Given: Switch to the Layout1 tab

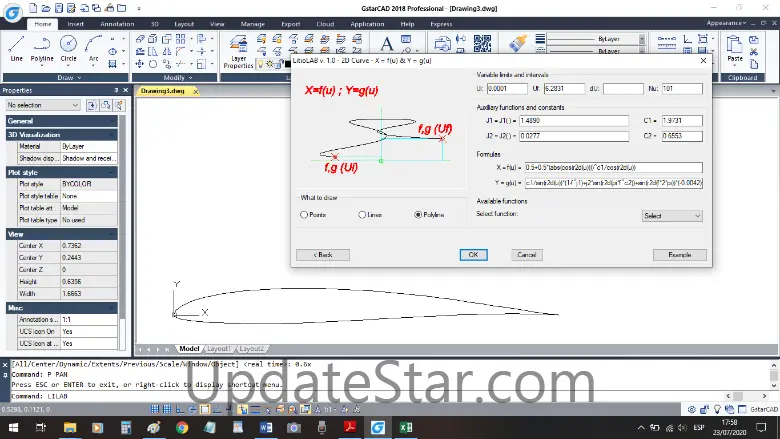Looking at the screenshot, I should coord(218,349).
